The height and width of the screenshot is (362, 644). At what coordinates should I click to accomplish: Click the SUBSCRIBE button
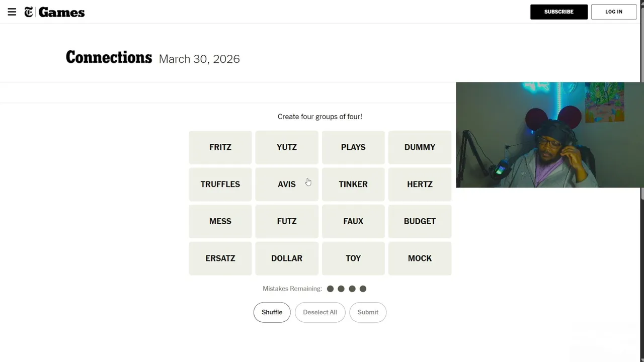(558, 12)
